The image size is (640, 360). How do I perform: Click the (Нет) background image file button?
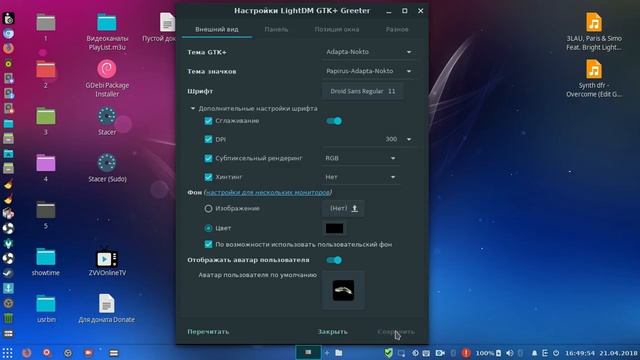[343, 209]
